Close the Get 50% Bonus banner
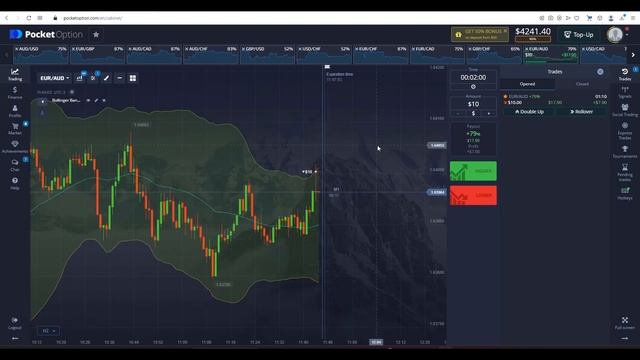The image size is (640, 360). coord(505,31)
